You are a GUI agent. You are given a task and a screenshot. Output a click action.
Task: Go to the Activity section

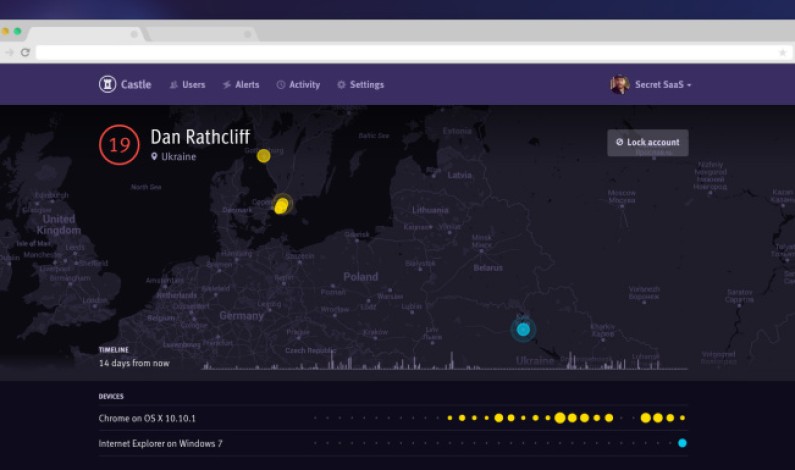(298, 85)
